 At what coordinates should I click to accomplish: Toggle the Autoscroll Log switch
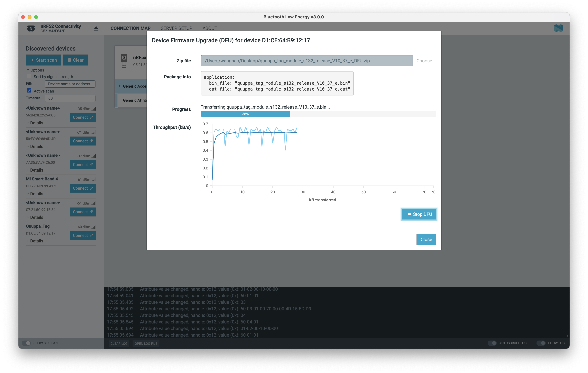pyautogui.click(x=492, y=343)
